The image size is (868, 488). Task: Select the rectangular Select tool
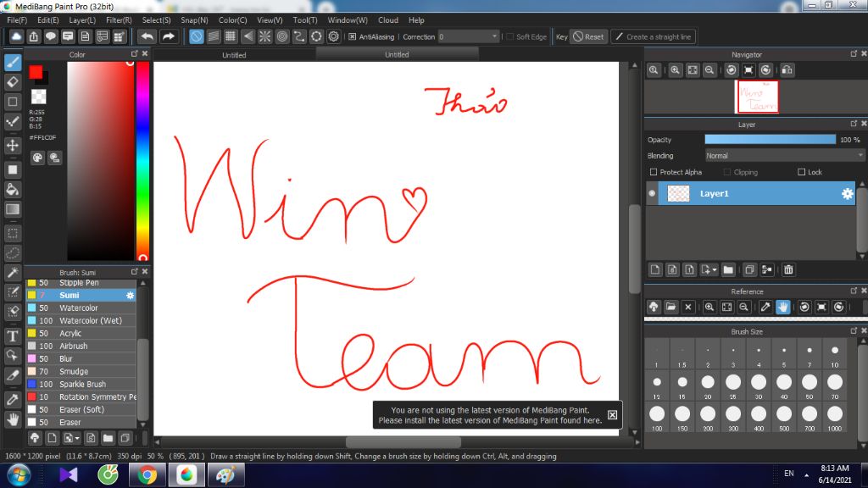(x=13, y=234)
